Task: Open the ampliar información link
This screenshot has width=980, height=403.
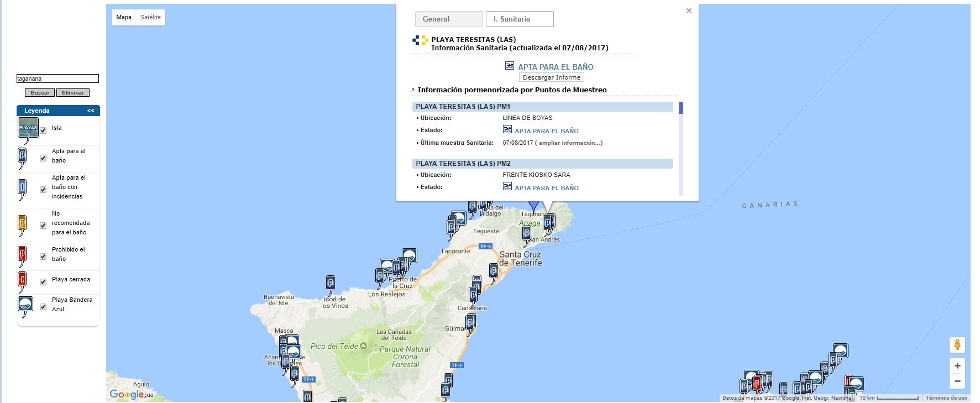Action: coord(570,143)
